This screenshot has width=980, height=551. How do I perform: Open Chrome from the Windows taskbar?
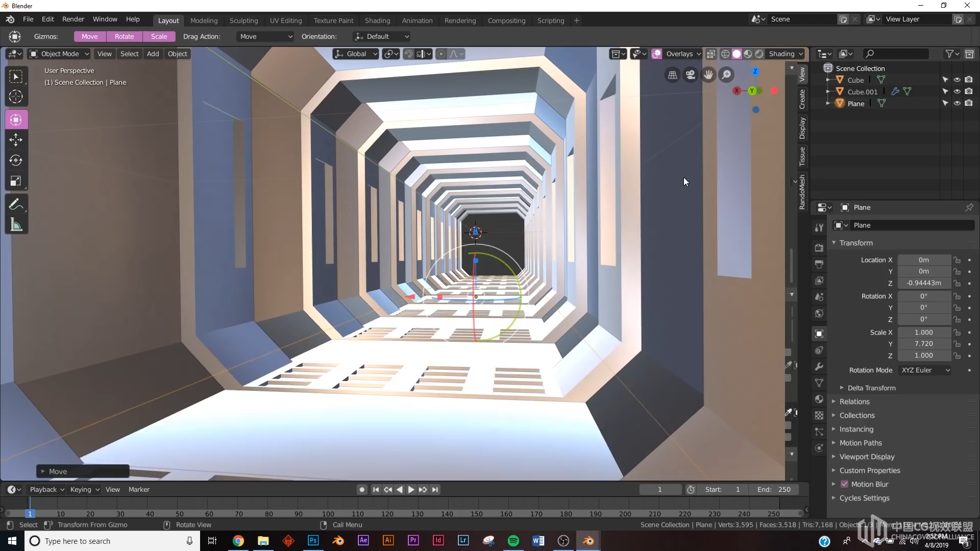pyautogui.click(x=238, y=541)
